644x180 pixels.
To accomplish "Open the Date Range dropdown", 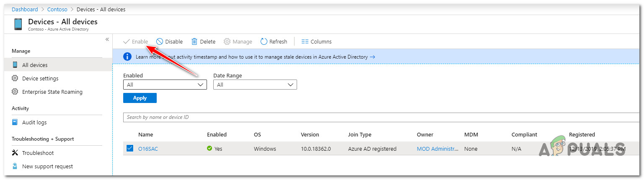I will pos(255,85).
